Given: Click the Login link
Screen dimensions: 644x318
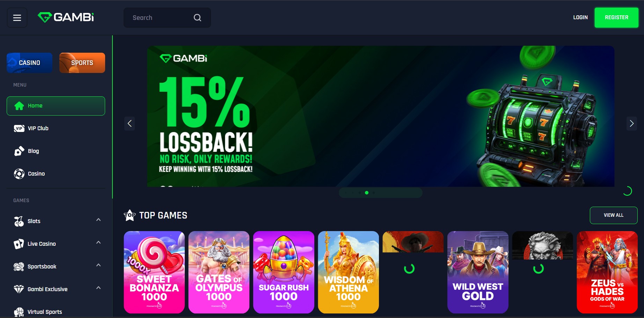Looking at the screenshot, I should pos(580,17).
